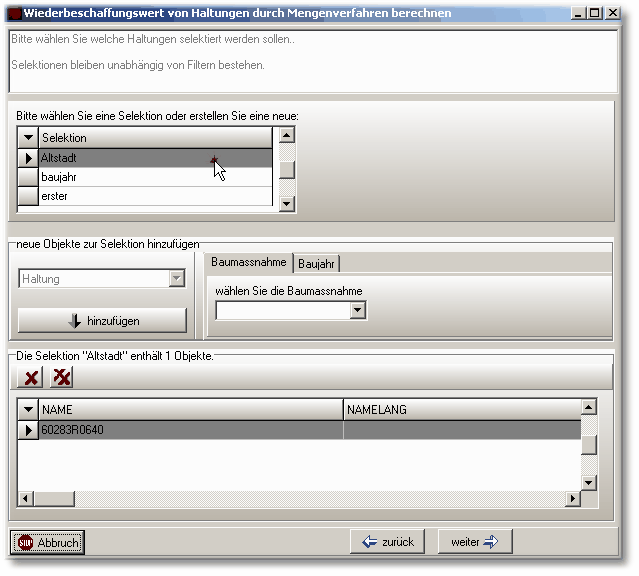Screen dimensions: 639x576
Task: Select the baujahr selection row
Action: (x=154, y=177)
